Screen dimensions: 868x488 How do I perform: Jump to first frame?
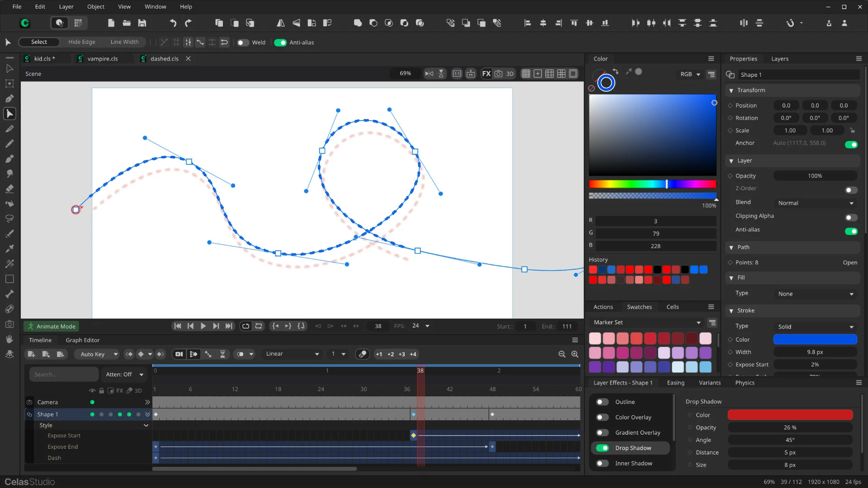[x=178, y=326]
